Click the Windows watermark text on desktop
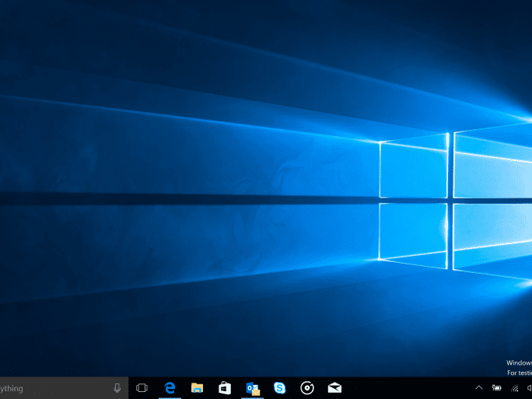Image resolution: width=532 pixels, height=399 pixels. pos(519,362)
